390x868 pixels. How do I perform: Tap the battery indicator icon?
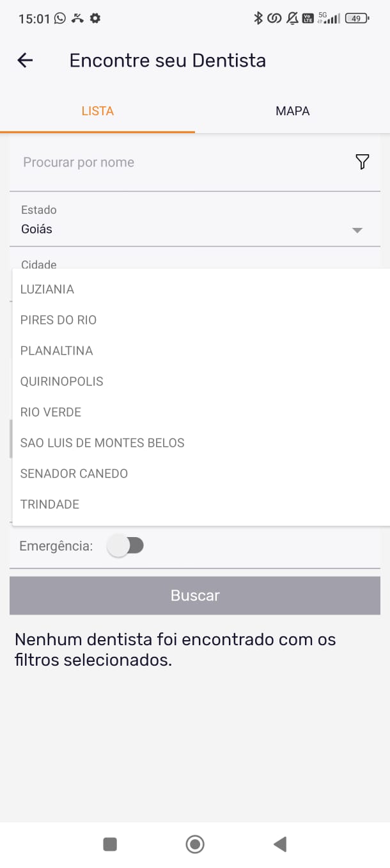(x=357, y=19)
